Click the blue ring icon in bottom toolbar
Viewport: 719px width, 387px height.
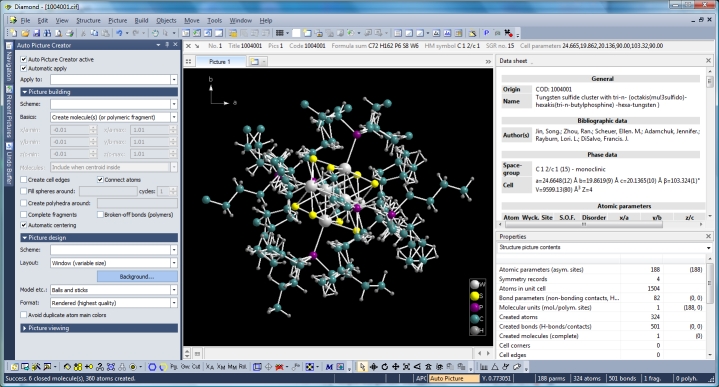[152, 367]
